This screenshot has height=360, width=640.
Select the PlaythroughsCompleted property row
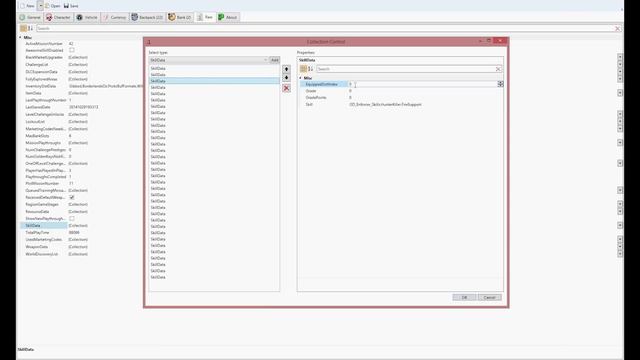point(45,177)
